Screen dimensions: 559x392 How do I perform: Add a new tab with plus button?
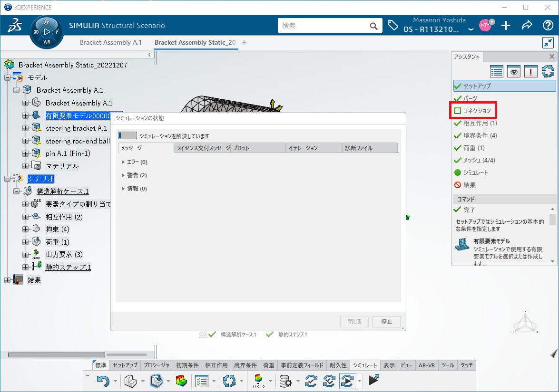tap(244, 42)
